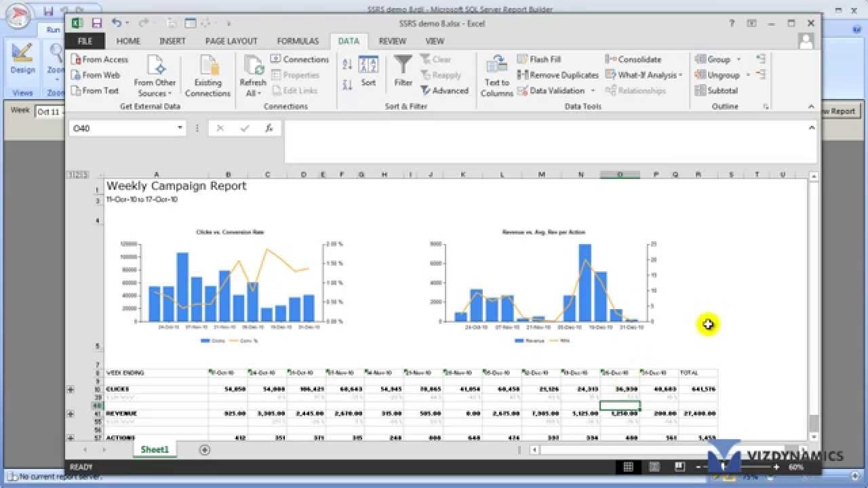Expand Data Validation dropdown arrow
Viewport: 868px width, 488px height.
pos(593,91)
